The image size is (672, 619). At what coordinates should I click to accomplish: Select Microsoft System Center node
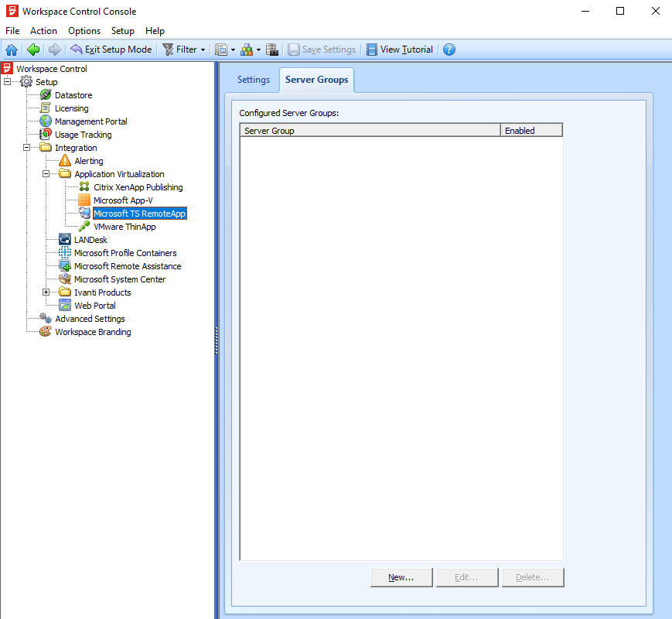pyautogui.click(x=120, y=279)
